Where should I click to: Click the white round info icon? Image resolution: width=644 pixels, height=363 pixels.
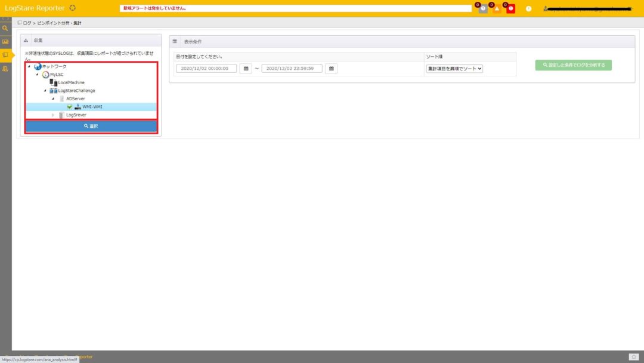click(x=528, y=8)
